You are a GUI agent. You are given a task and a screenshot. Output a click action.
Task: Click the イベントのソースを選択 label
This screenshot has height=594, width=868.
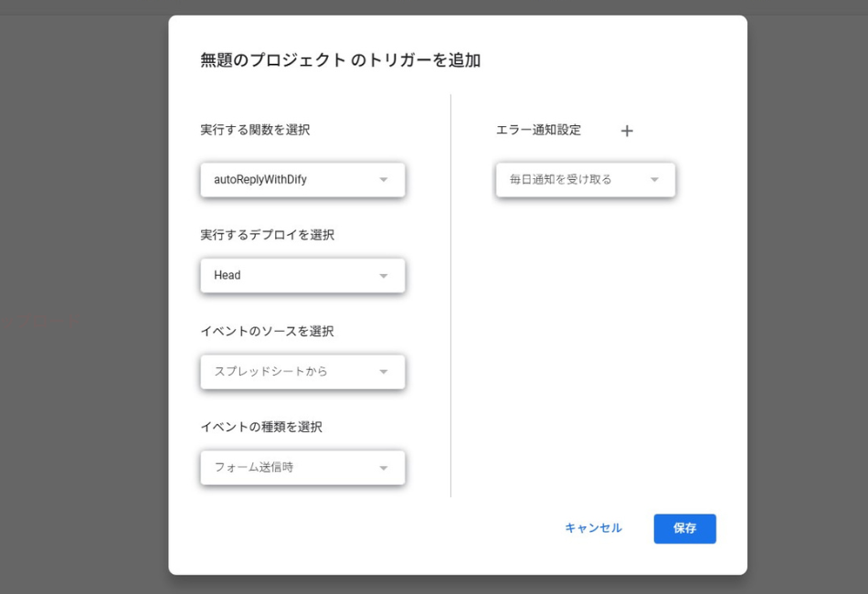coord(267,331)
